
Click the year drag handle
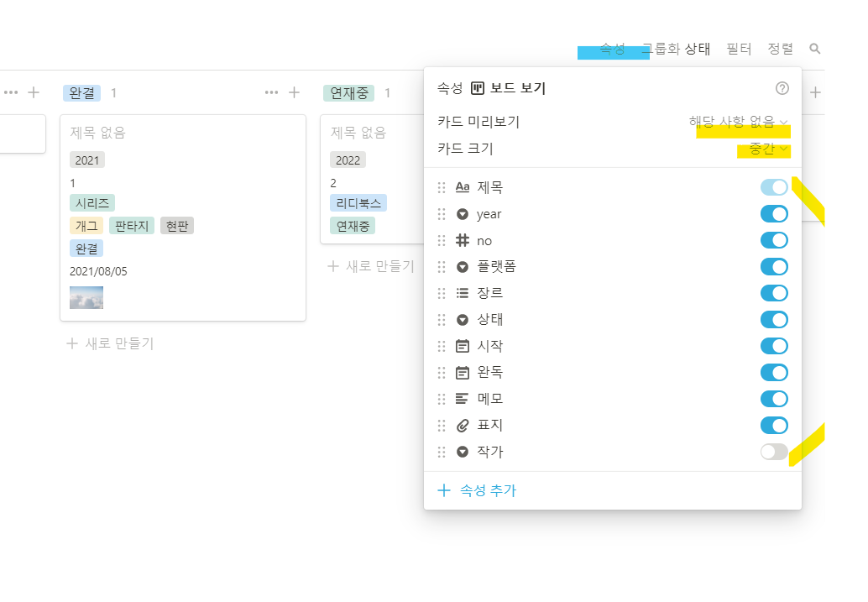pyautogui.click(x=442, y=214)
